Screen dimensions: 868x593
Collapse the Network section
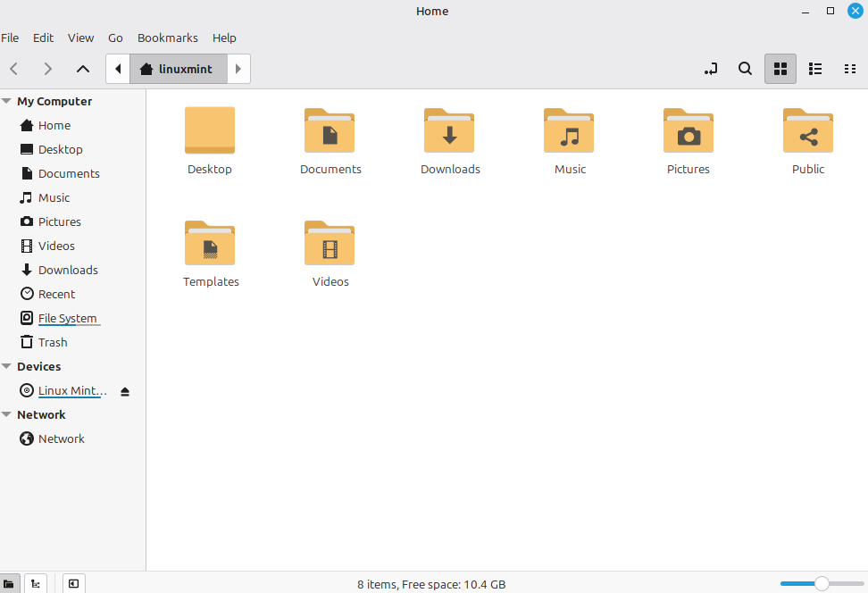tap(7, 414)
